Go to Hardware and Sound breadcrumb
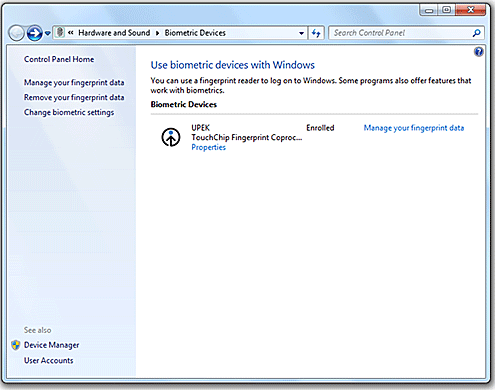This screenshot has width=495, height=390. [114, 33]
